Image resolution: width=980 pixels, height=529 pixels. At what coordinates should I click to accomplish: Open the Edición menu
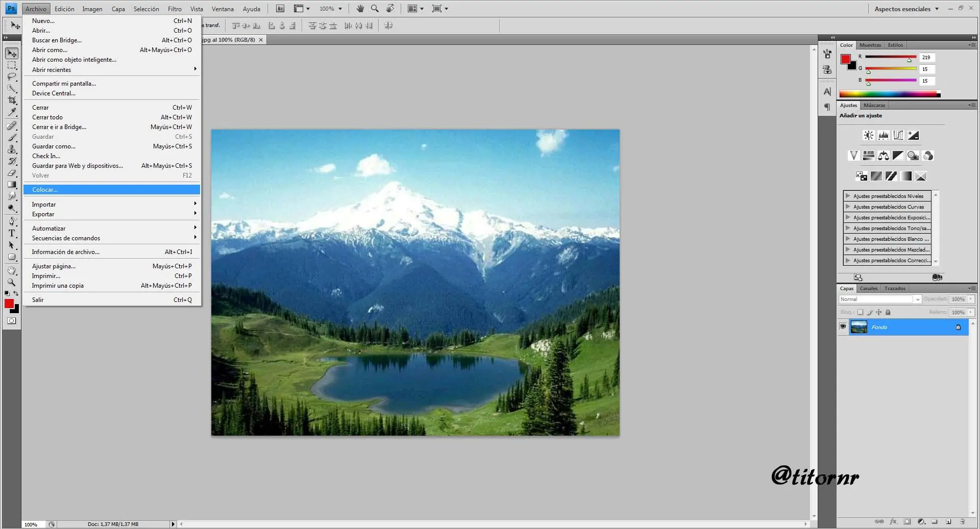click(64, 9)
